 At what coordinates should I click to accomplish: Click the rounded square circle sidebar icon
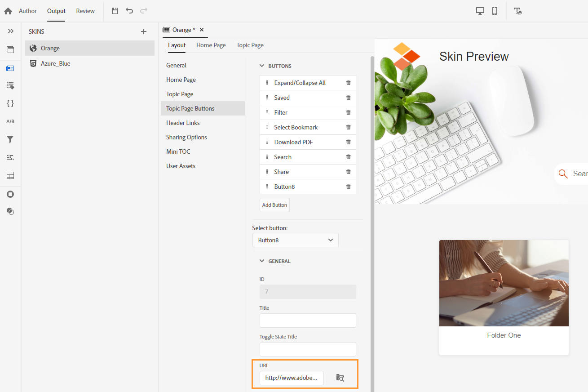pos(10,194)
